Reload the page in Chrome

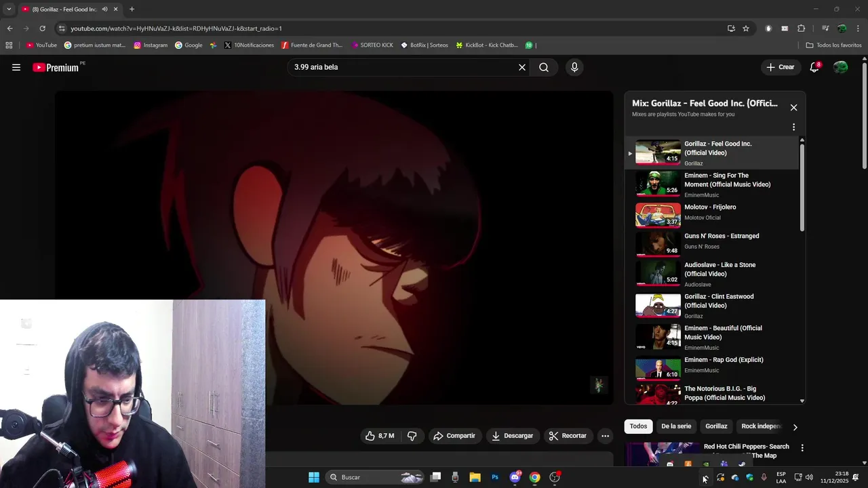click(x=42, y=28)
